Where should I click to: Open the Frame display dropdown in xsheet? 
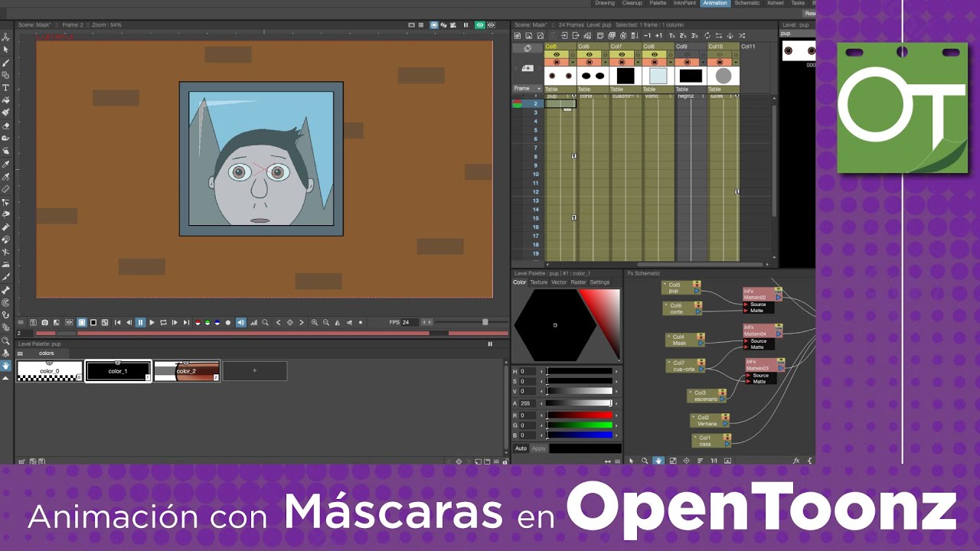(x=527, y=89)
